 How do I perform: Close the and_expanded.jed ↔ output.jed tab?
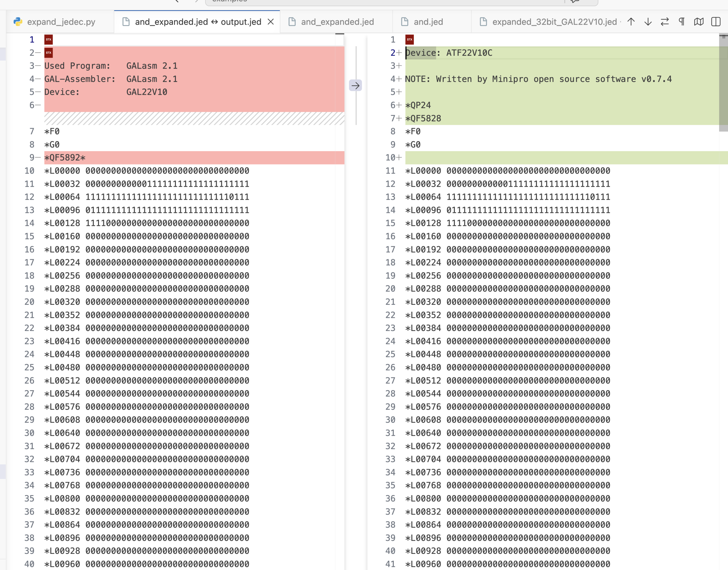click(271, 22)
